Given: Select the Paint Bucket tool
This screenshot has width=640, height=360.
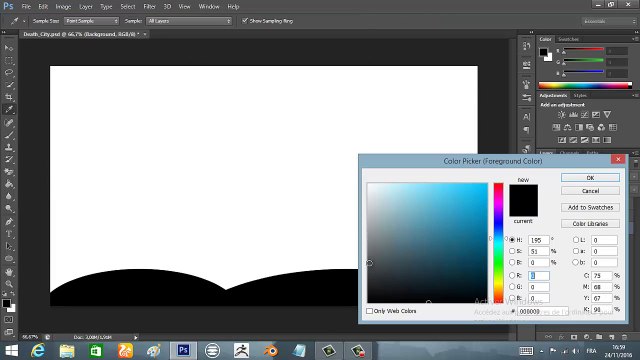Looking at the screenshot, I should point(9,184).
